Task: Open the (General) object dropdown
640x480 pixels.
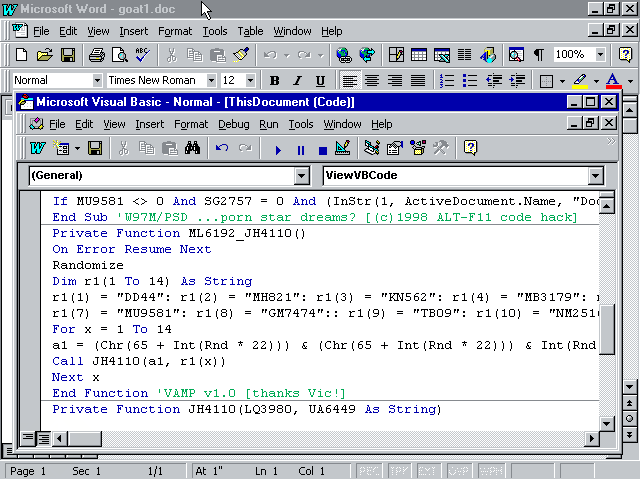Action: coord(301,176)
